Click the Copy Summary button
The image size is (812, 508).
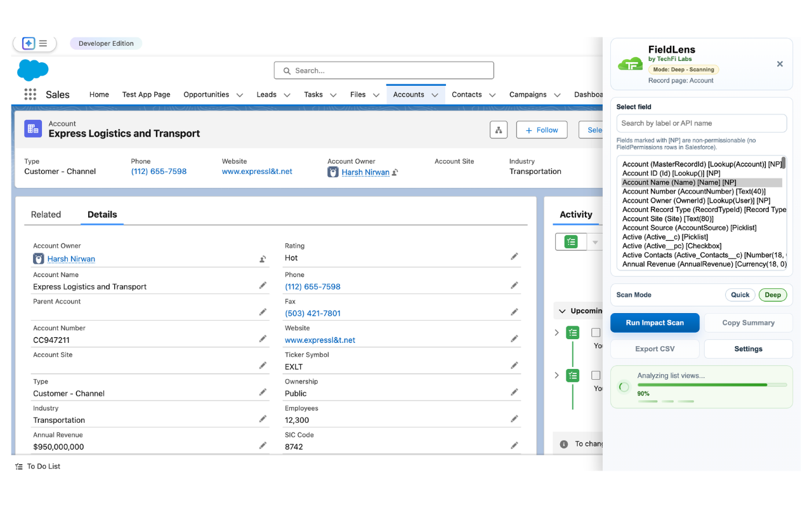749,323
